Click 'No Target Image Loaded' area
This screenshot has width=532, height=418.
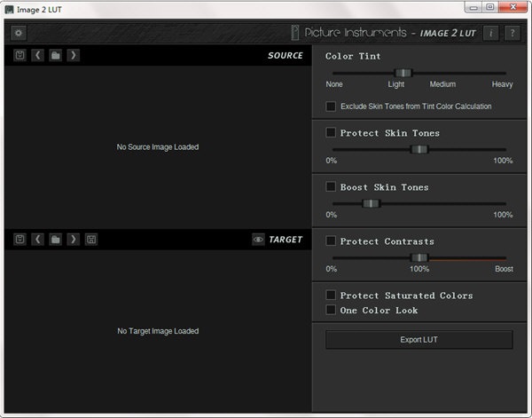point(158,331)
